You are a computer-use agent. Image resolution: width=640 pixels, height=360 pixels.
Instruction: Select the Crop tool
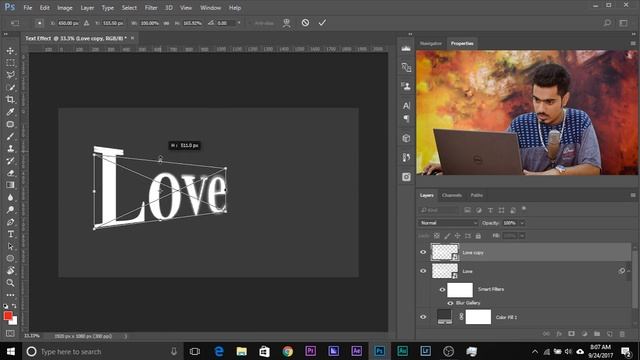click(x=10, y=100)
